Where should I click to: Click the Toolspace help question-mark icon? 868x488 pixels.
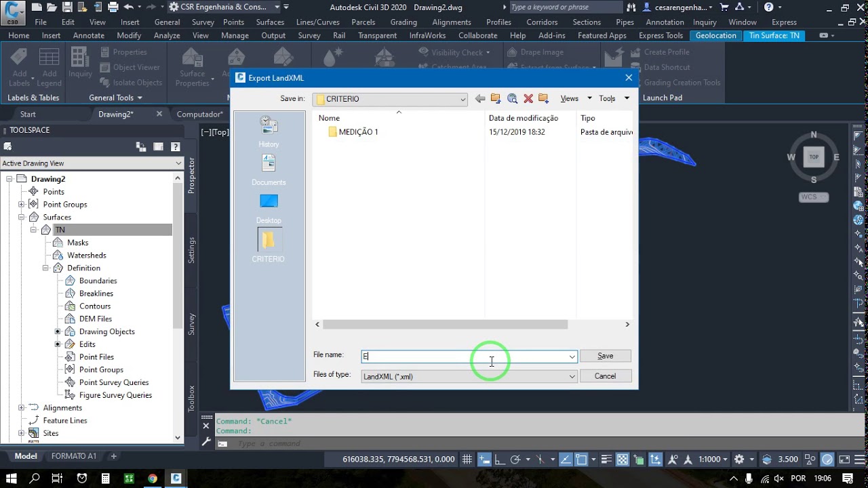coord(176,146)
